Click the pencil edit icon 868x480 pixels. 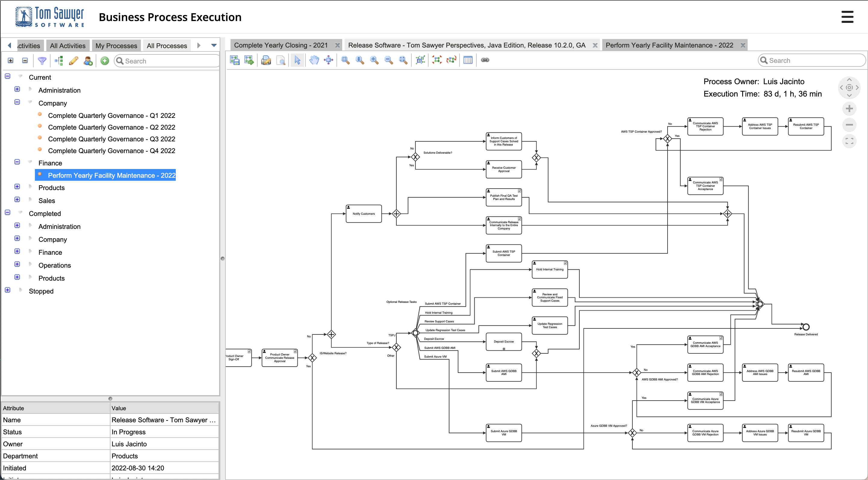pyautogui.click(x=73, y=60)
